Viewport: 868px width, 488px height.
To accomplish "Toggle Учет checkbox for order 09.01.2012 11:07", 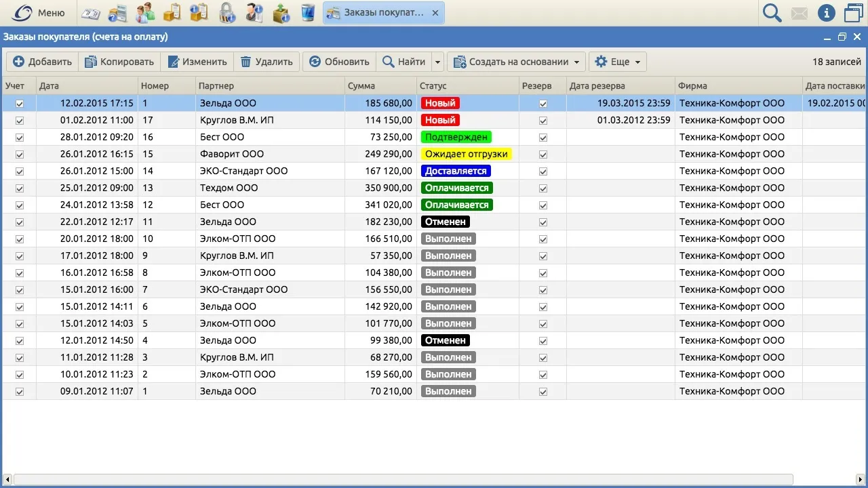I will point(20,392).
